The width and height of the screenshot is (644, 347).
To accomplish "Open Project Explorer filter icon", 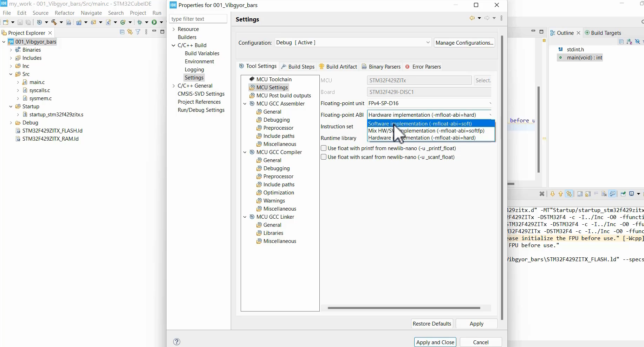I will point(138,32).
